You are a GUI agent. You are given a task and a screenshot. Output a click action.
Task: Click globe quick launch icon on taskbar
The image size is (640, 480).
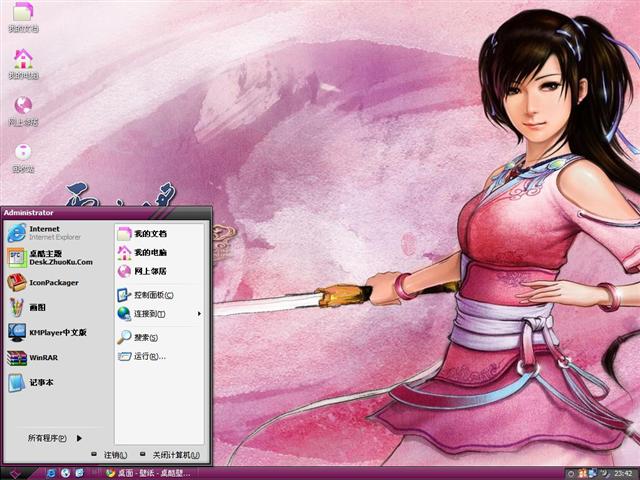tap(65, 473)
